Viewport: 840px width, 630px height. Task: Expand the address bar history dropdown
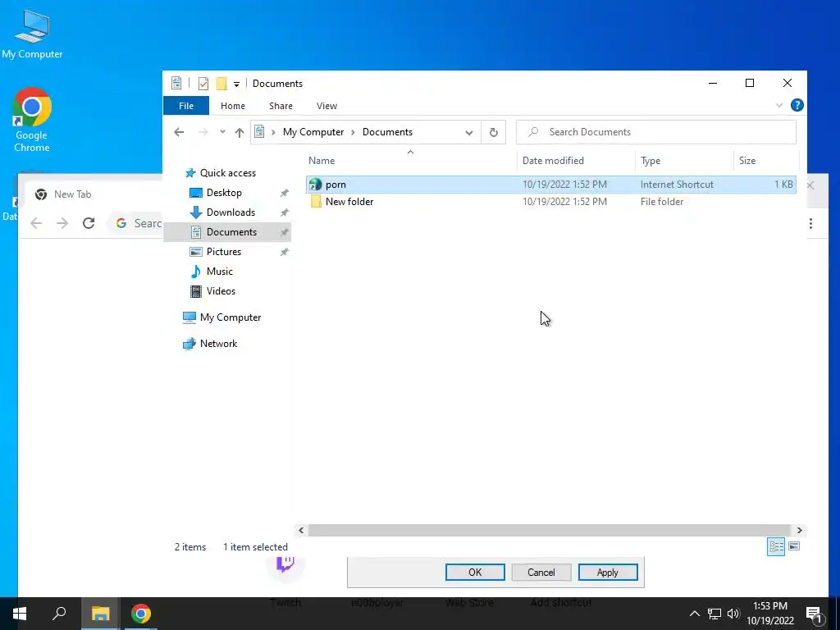(468, 132)
